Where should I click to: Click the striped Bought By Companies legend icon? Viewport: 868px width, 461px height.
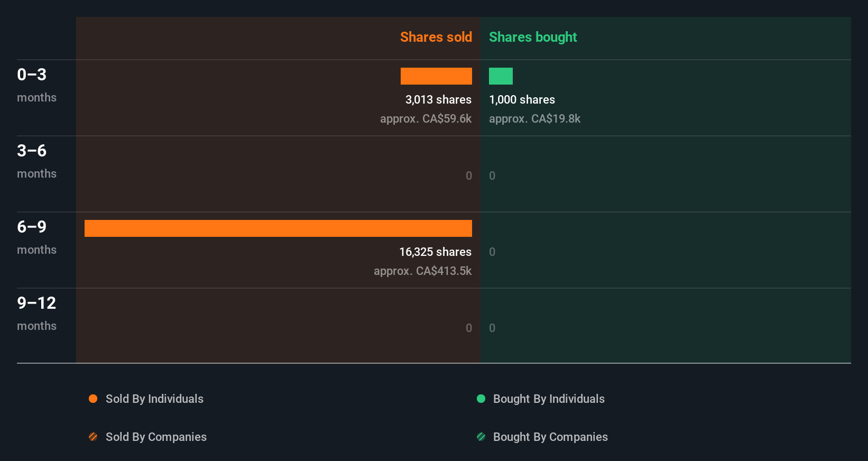pos(481,437)
